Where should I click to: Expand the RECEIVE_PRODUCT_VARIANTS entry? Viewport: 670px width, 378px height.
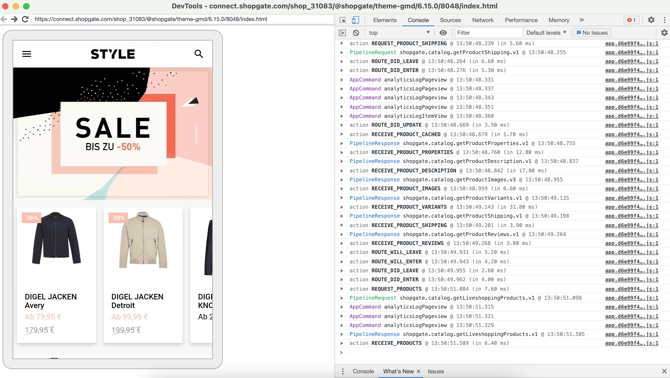tap(341, 207)
